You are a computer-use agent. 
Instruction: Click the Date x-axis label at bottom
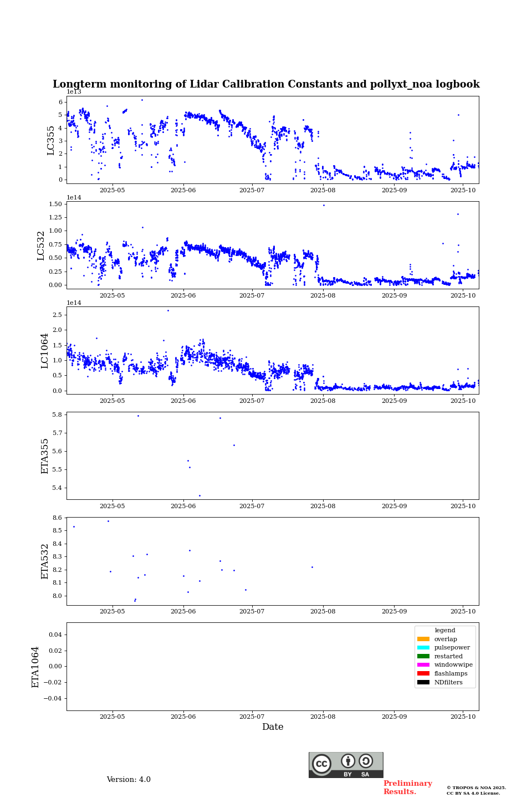[273, 727]
